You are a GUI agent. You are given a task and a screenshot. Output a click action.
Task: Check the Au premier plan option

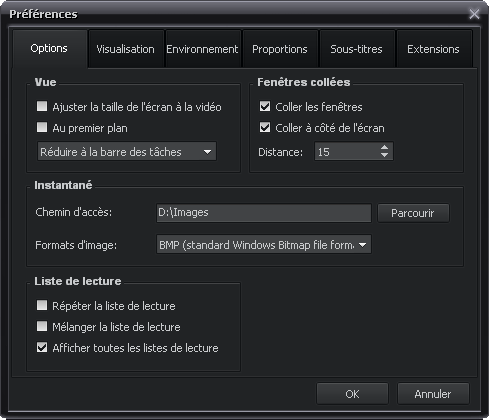[42, 127]
